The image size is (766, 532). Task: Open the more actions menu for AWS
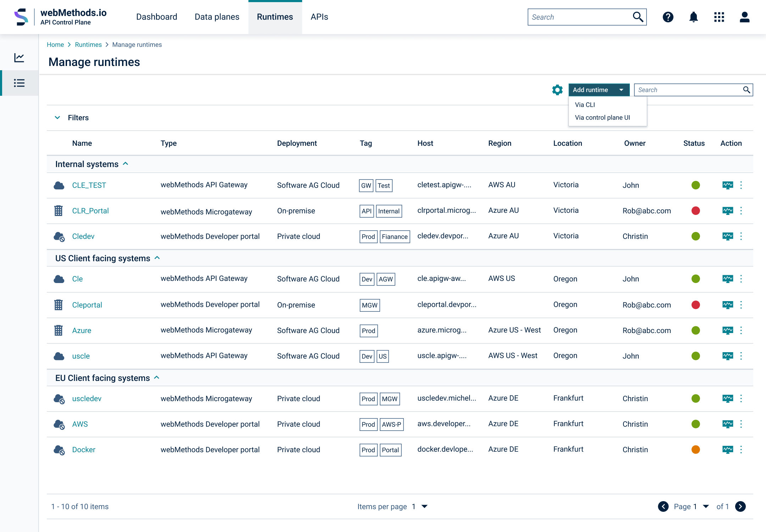click(x=741, y=424)
